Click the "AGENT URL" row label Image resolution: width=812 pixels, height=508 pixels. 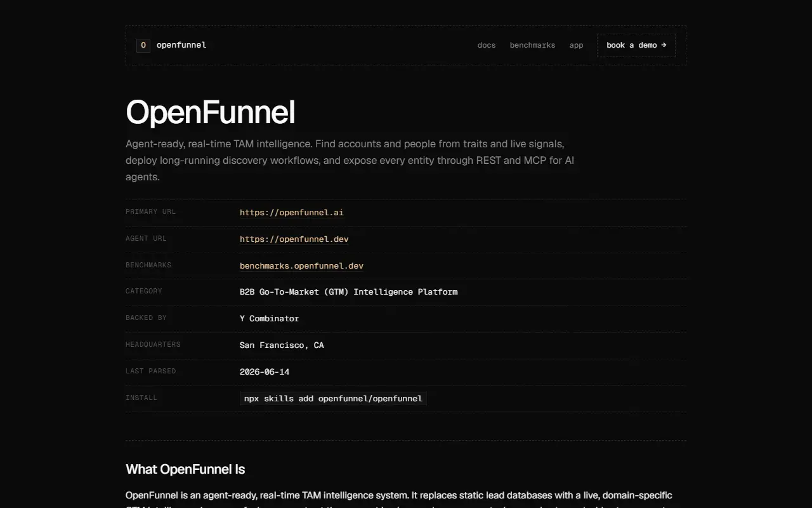click(x=146, y=238)
